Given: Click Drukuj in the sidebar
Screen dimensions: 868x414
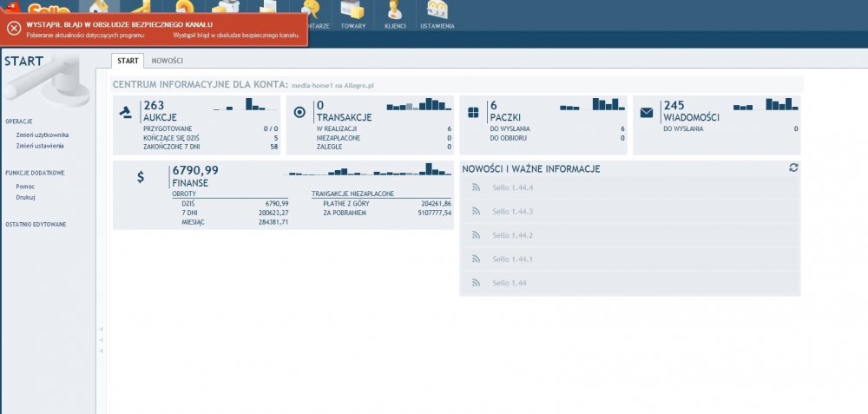Looking at the screenshot, I should coord(25,197).
